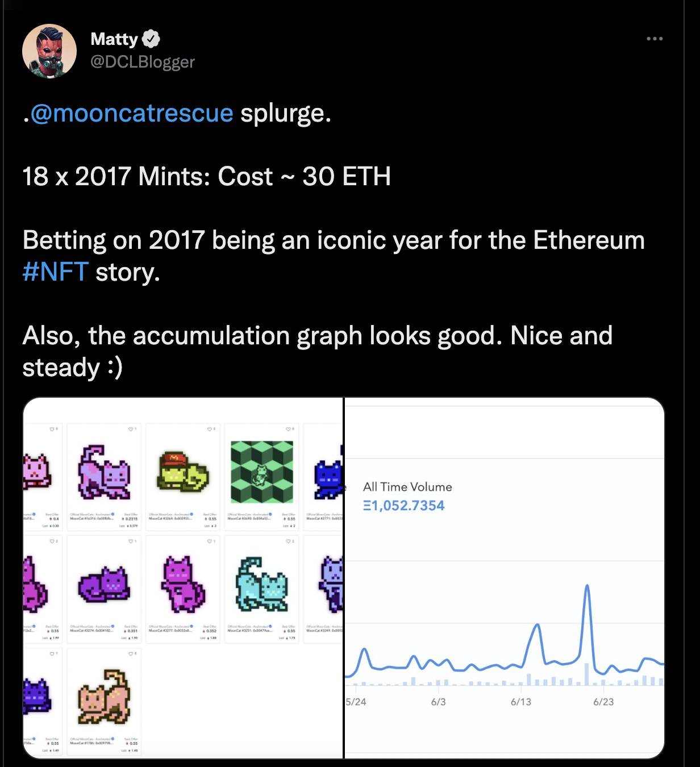
Task: Click the 6/13 date label on the chart
Action: pyautogui.click(x=520, y=702)
